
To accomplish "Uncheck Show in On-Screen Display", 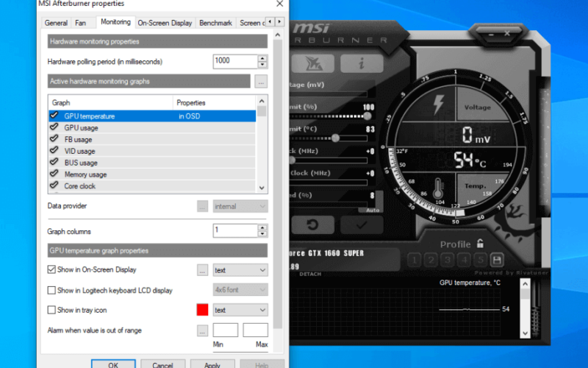I will click(x=51, y=269).
